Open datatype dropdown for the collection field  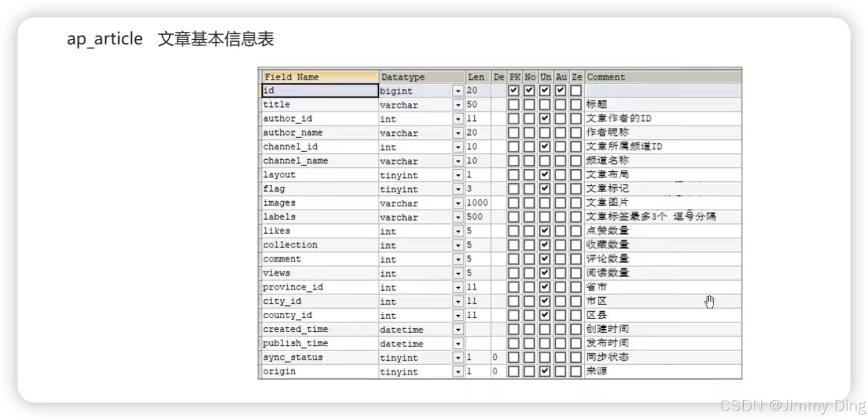[458, 245]
